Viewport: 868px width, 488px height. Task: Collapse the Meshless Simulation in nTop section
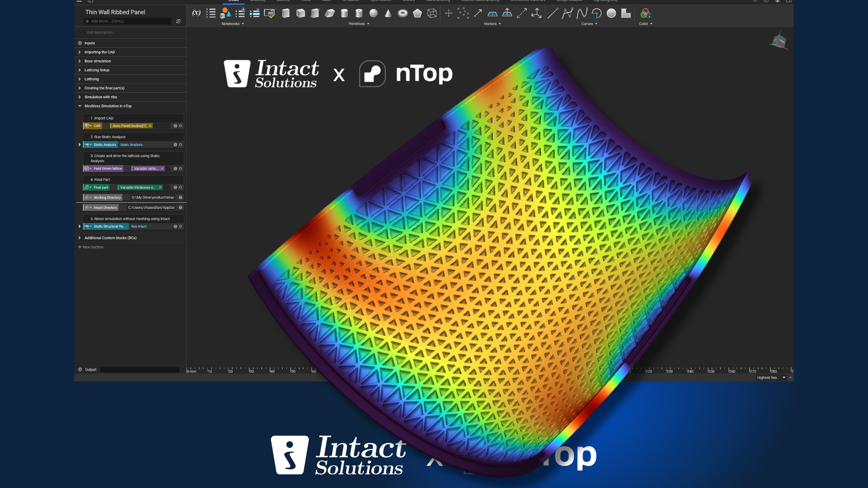click(80, 106)
